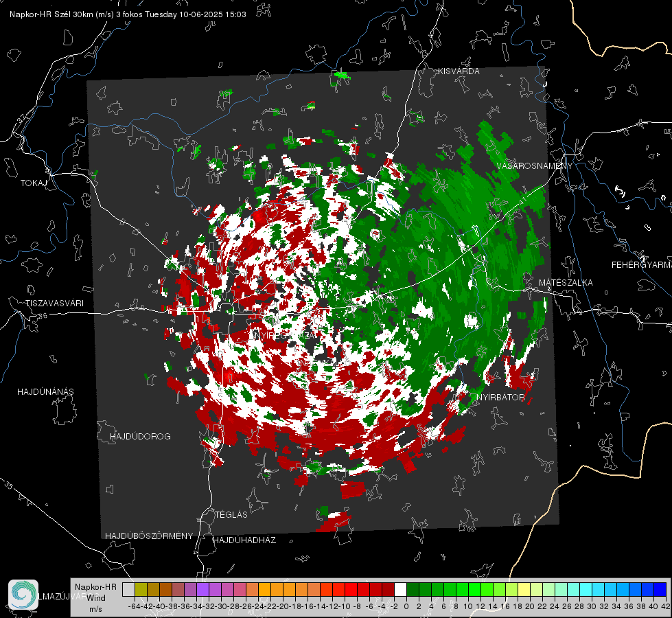Image resolution: width=672 pixels, height=618 pixels.
Task: Select the last dark blue legend swatch
Action: 660,589
